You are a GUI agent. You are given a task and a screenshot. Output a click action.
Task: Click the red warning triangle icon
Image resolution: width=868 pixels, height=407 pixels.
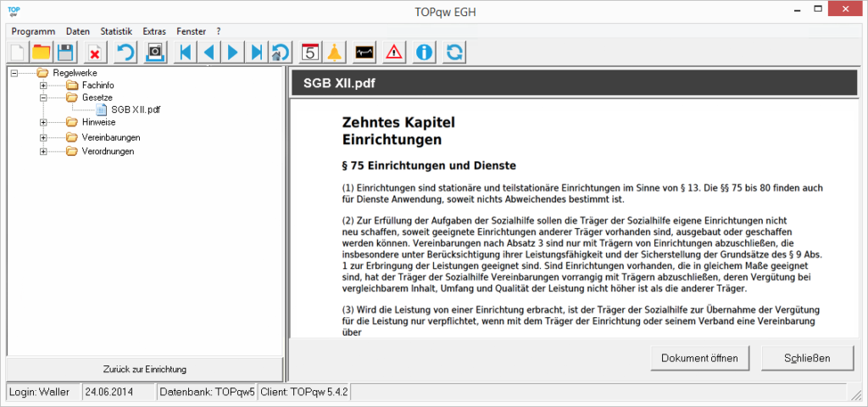[394, 53]
